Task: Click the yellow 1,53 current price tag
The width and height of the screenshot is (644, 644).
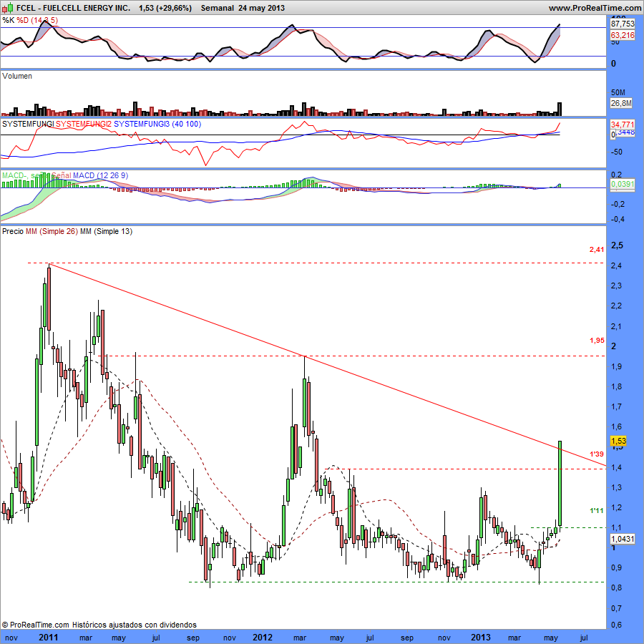Action: point(618,441)
